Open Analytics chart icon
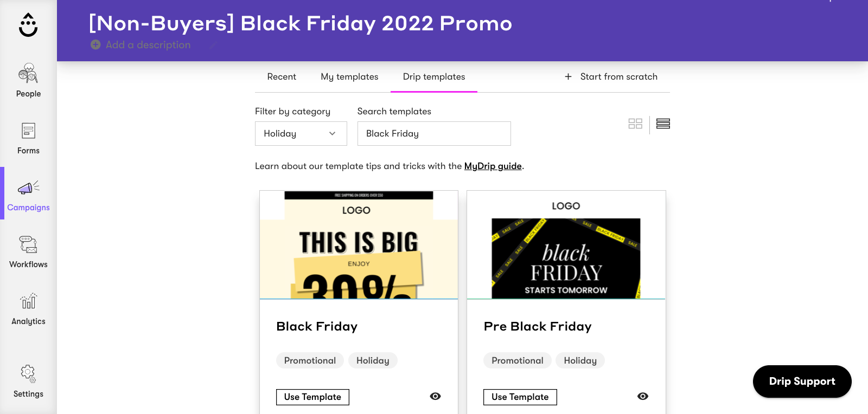 (28, 301)
